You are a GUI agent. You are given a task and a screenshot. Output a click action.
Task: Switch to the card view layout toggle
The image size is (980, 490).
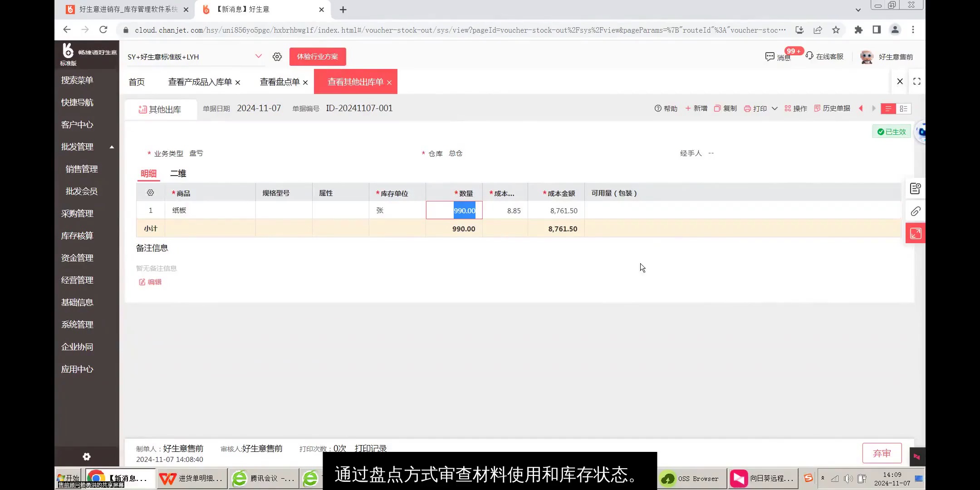click(904, 108)
